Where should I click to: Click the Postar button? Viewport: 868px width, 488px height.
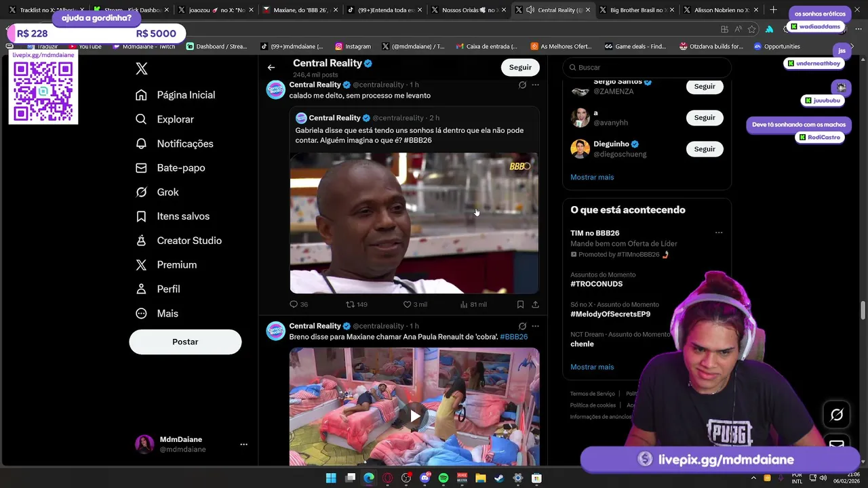(x=185, y=342)
